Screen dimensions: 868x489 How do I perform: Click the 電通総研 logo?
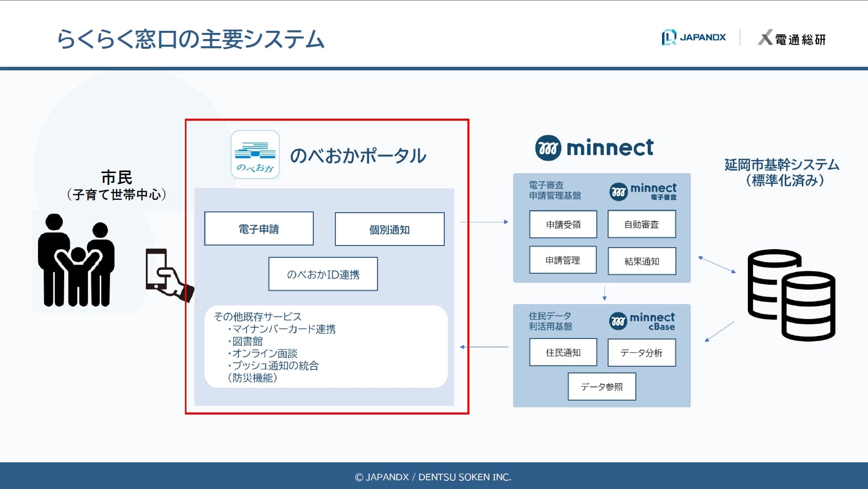tap(791, 39)
